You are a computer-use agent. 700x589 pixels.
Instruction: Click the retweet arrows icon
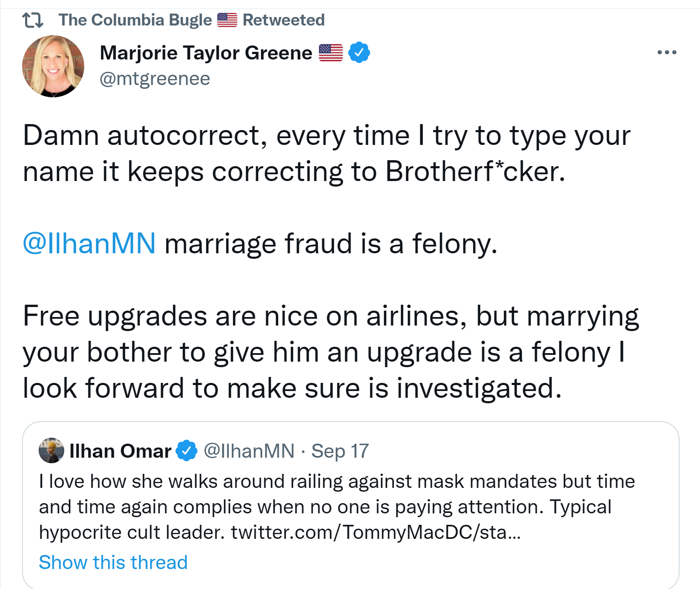click(x=33, y=20)
